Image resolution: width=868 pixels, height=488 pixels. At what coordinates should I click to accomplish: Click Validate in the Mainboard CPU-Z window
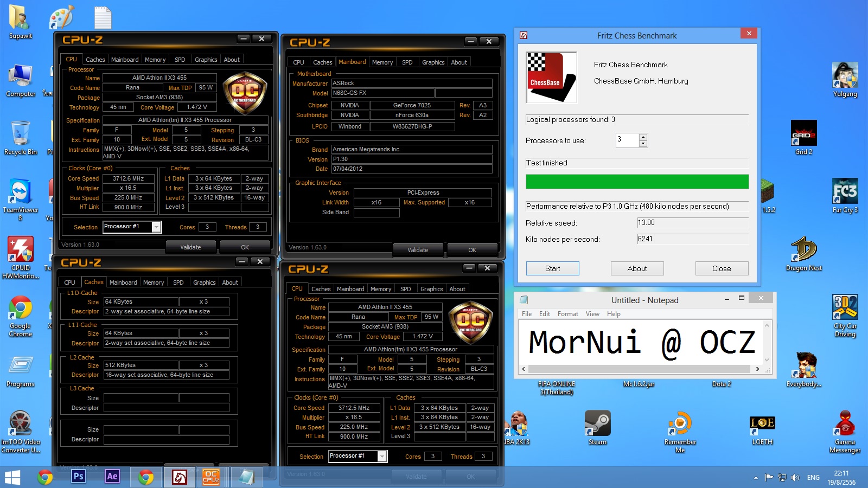[x=418, y=250]
